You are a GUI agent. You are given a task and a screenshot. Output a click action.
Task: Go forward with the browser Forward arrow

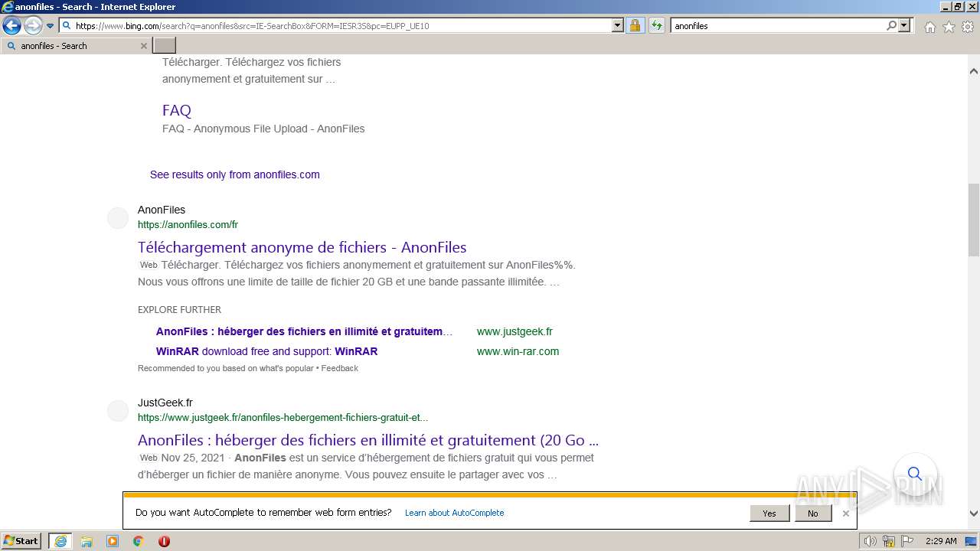point(32,25)
